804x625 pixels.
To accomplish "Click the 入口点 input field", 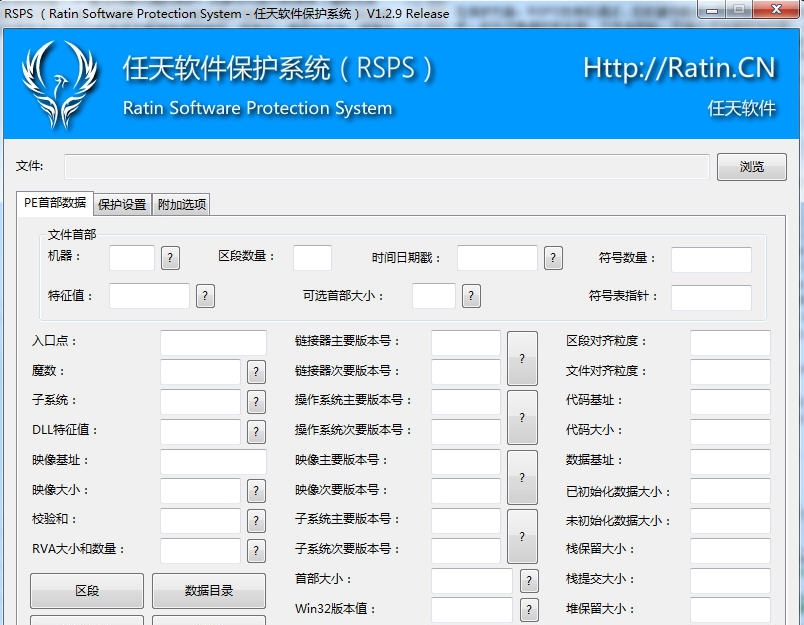I will tap(213, 342).
